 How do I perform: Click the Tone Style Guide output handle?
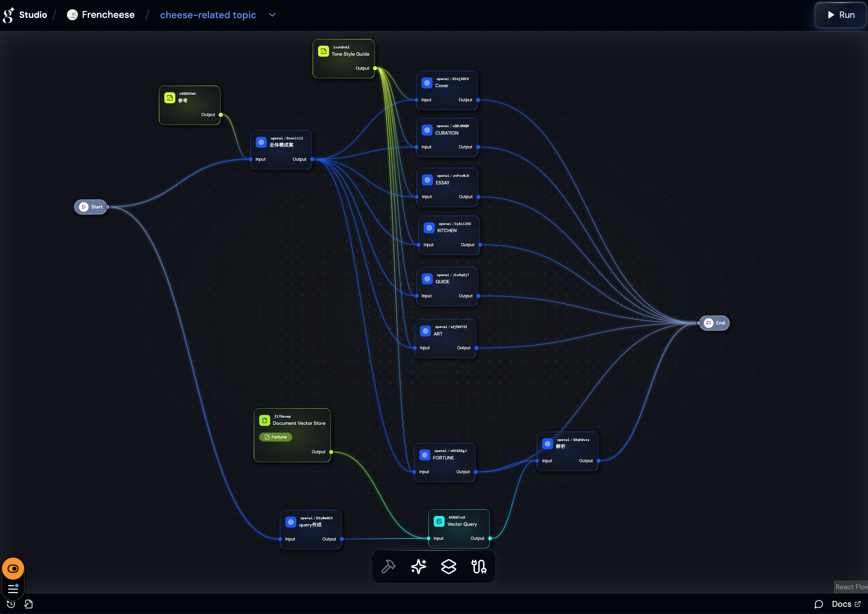tap(375, 68)
